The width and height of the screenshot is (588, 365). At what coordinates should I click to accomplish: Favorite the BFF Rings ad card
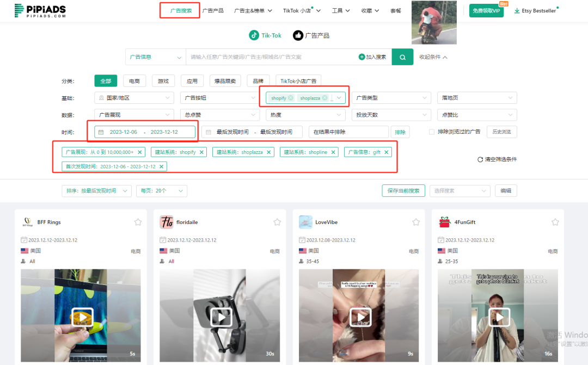coord(138,222)
